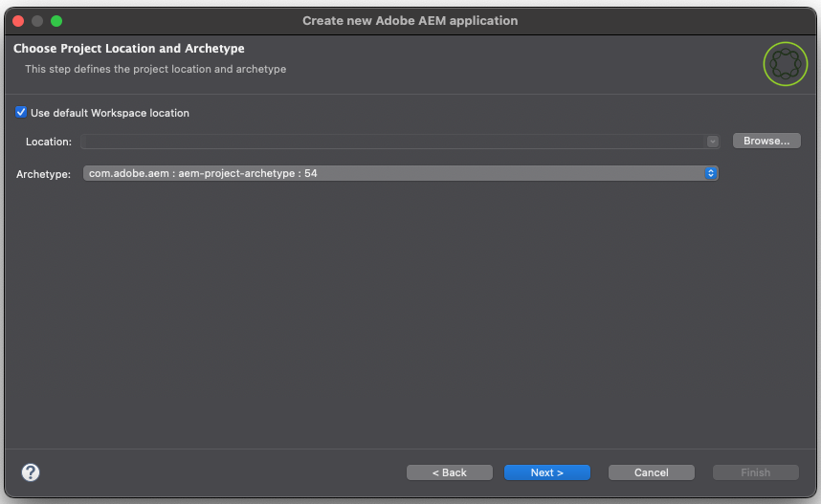The height and width of the screenshot is (504, 821).
Task: Click the Location text field
Action: tap(392, 142)
